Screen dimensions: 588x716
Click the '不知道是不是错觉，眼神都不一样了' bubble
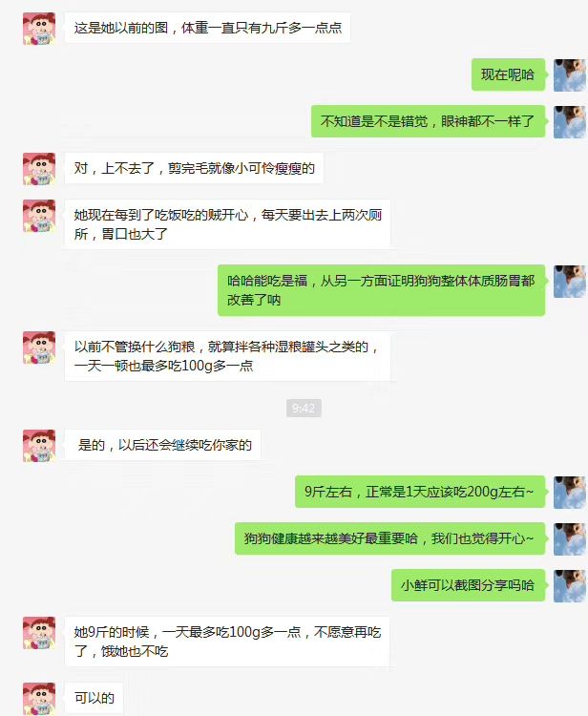click(x=429, y=121)
